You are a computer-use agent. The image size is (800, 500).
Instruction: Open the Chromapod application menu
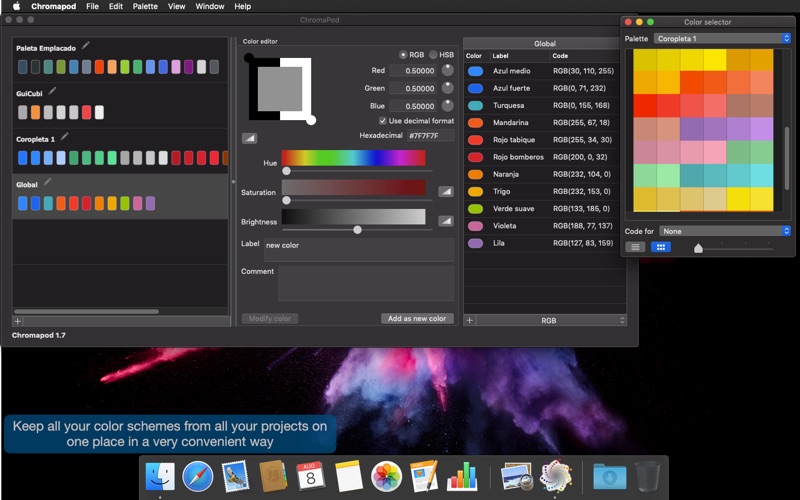point(54,6)
